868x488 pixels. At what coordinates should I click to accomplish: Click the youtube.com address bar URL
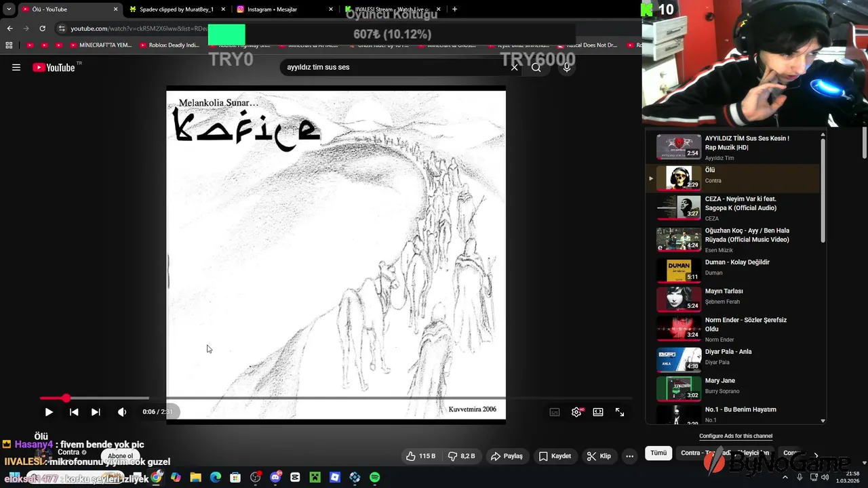(139, 28)
